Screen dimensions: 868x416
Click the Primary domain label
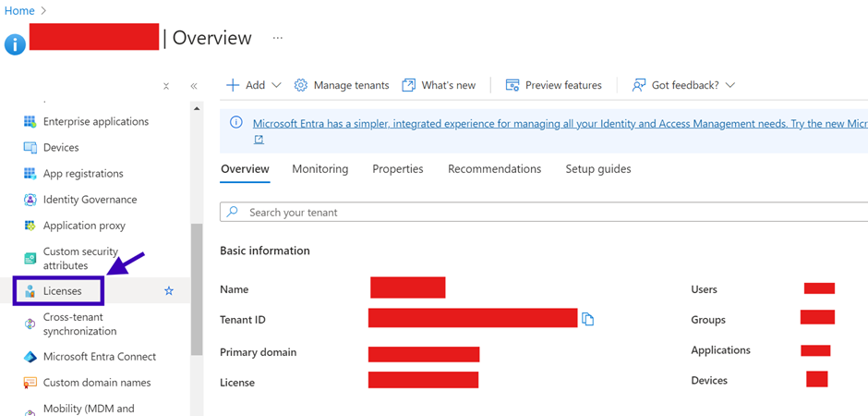point(258,352)
